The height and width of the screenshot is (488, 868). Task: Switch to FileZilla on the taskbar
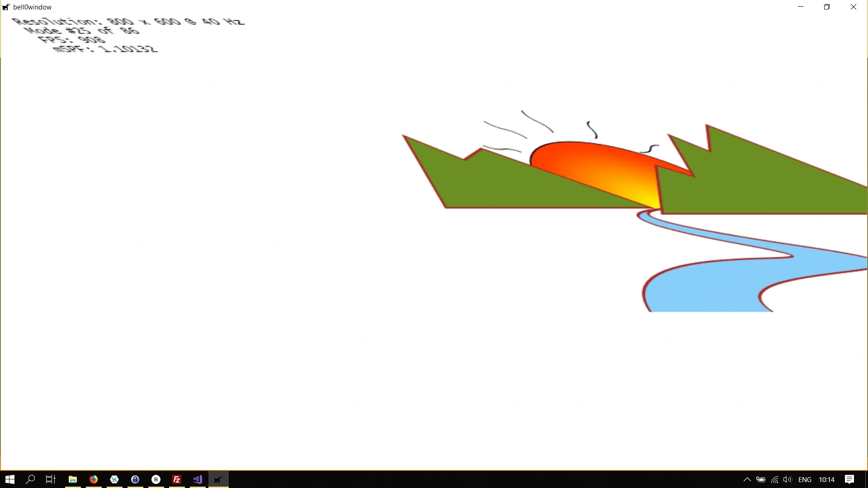pos(177,479)
